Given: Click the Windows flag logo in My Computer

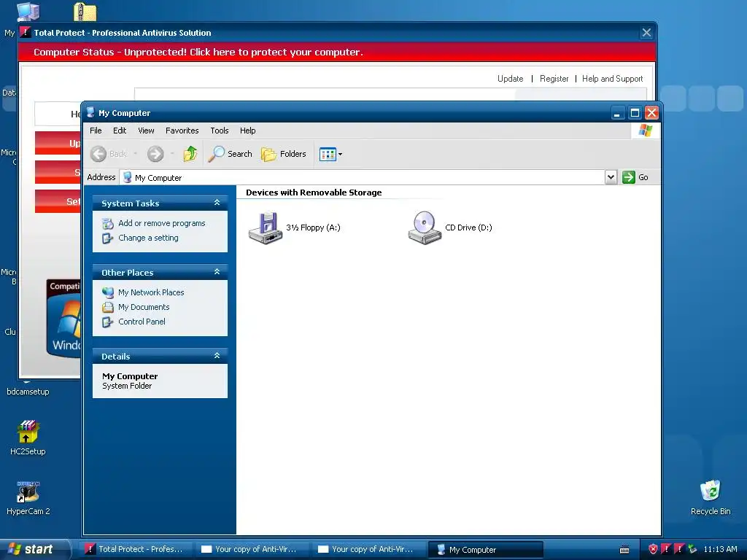Looking at the screenshot, I should tap(646, 131).
